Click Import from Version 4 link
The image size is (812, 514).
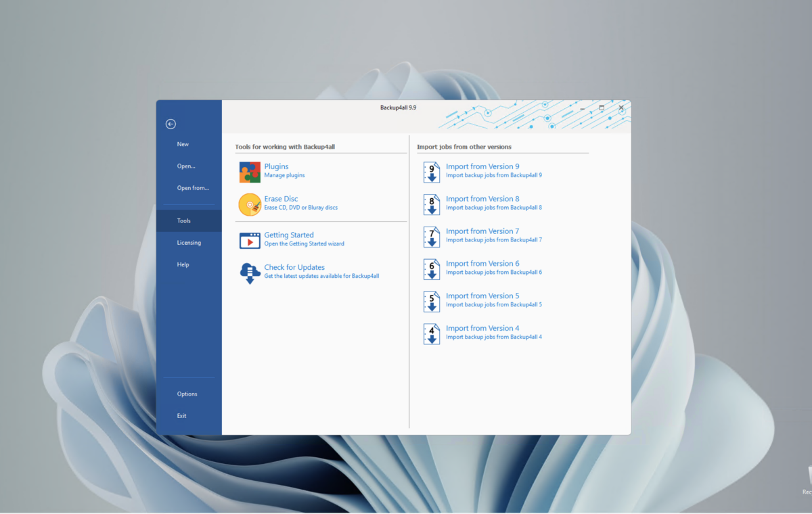click(482, 329)
